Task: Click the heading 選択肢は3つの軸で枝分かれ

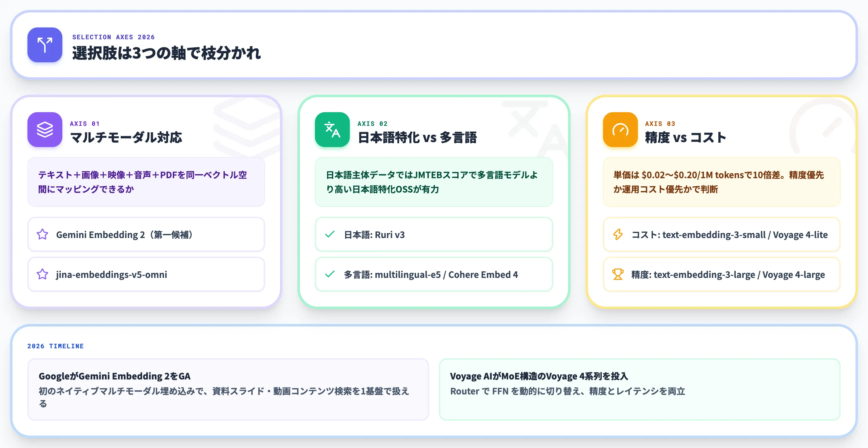Action: point(166,53)
